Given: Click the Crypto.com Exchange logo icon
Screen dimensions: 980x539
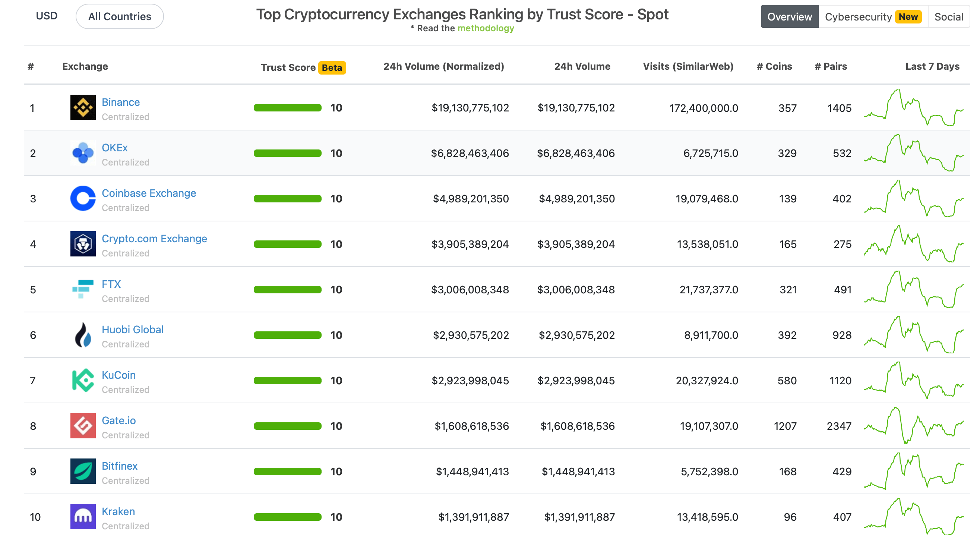Looking at the screenshot, I should point(83,244).
